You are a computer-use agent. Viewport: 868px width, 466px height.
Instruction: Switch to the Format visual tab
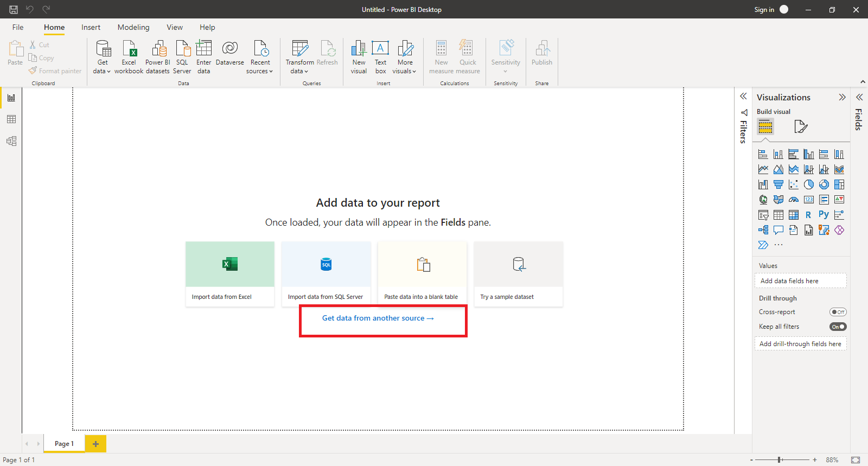801,126
